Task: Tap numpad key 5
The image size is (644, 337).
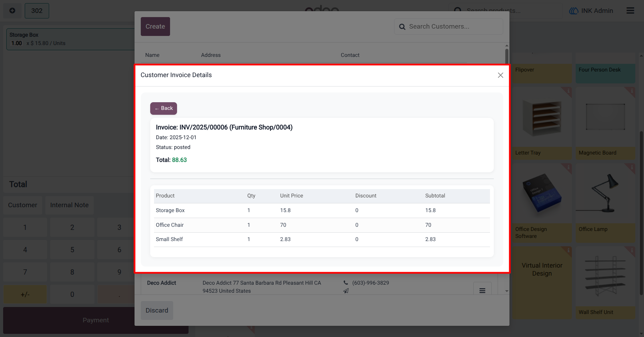Action: 72,250
